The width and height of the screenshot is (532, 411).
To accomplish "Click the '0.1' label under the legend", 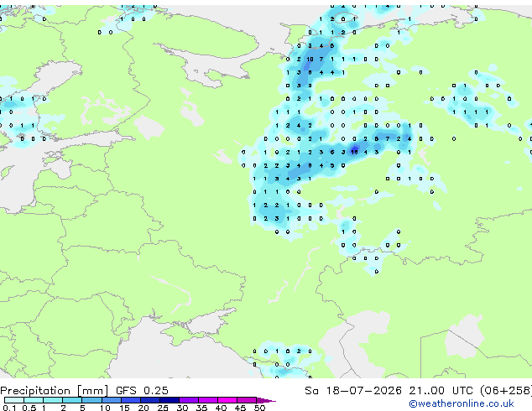I will pyautogui.click(x=9, y=408).
